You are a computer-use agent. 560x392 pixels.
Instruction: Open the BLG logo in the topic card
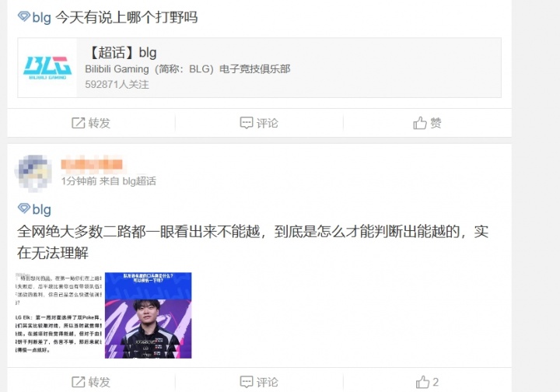[47, 68]
